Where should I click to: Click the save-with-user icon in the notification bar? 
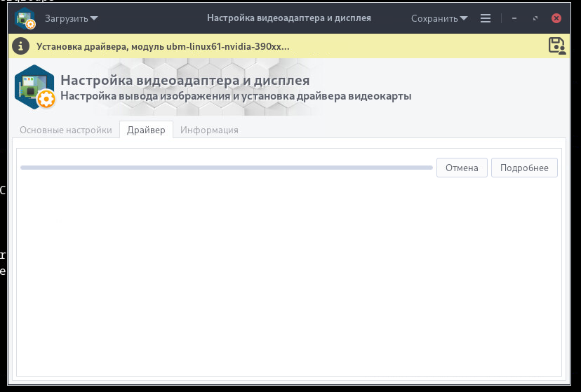point(557,46)
